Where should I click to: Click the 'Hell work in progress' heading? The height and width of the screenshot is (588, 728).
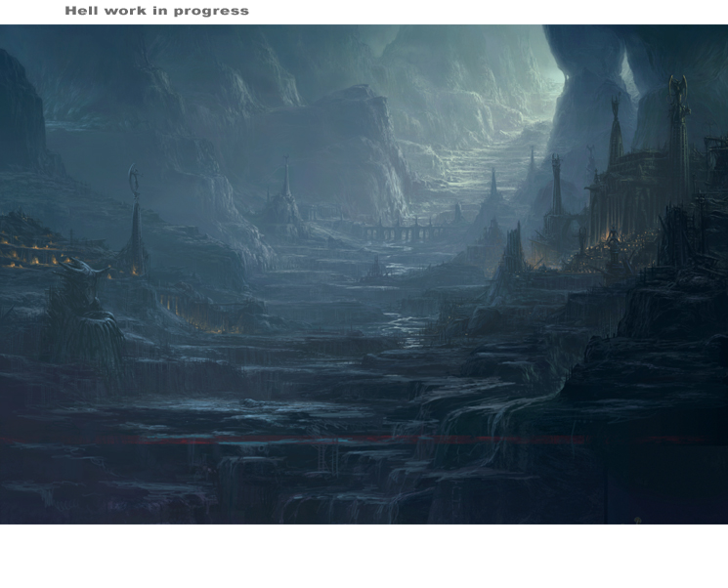coord(157,11)
